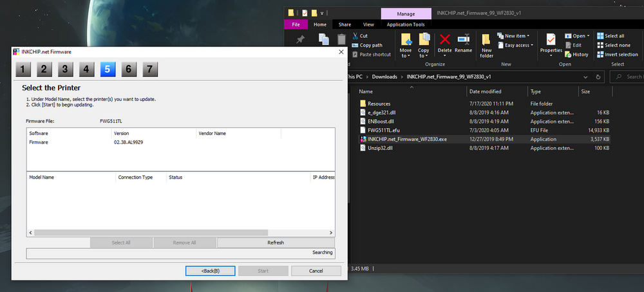Open the File menu in Explorer
Viewport: 644px width, 292px height.
pos(296,25)
